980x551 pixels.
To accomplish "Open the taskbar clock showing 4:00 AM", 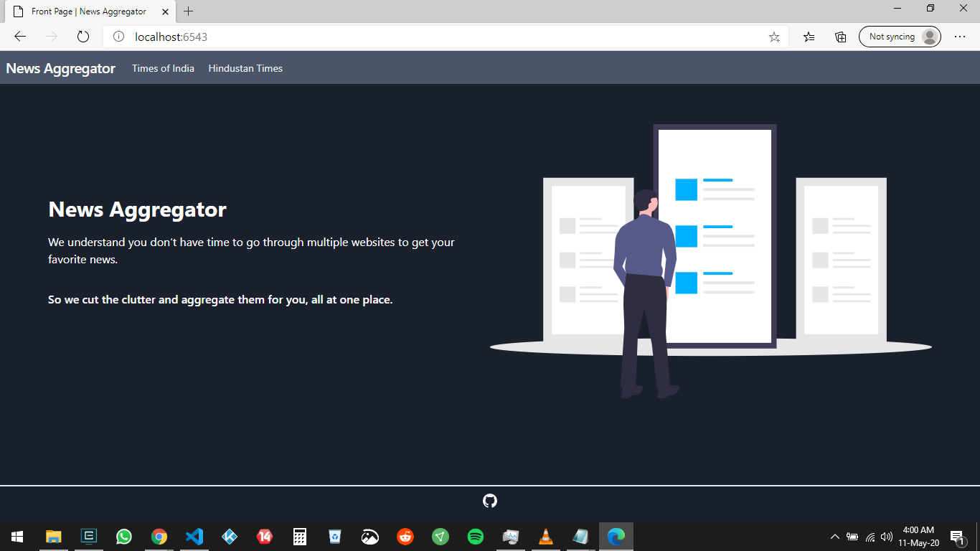I will click(x=918, y=537).
